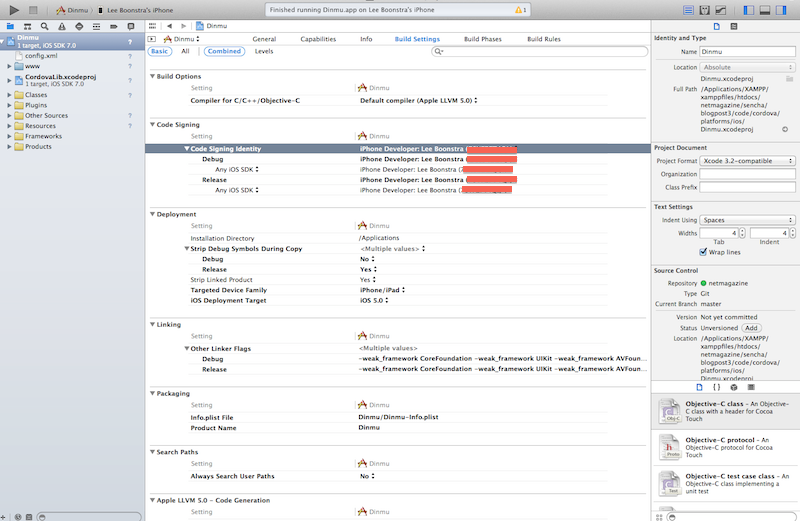
Task: Open the Find navigator
Action: point(45,26)
